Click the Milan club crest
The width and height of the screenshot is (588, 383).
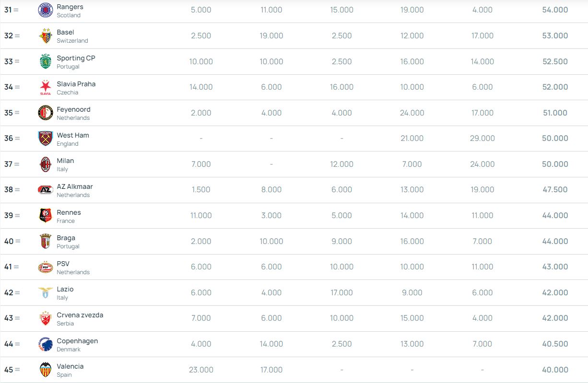pyautogui.click(x=46, y=164)
